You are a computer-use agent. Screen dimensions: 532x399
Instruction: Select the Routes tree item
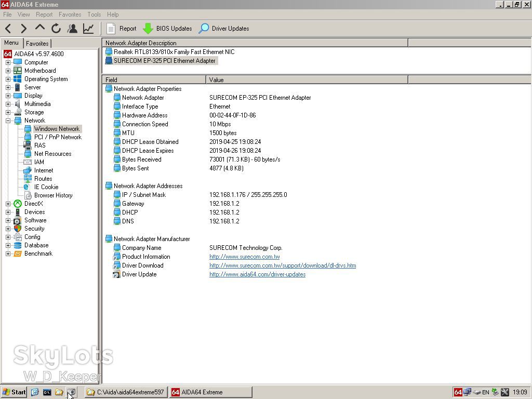tap(43, 179)
